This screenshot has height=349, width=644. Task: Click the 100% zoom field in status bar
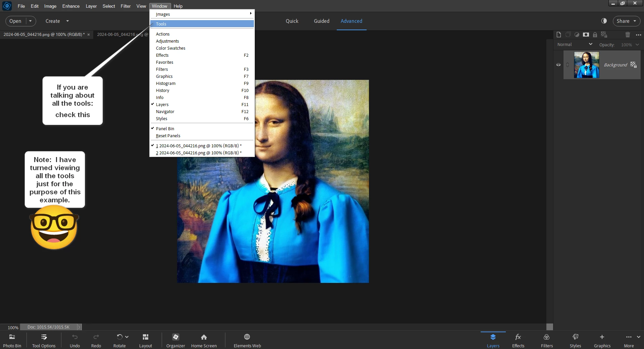(x=13, y=327)
